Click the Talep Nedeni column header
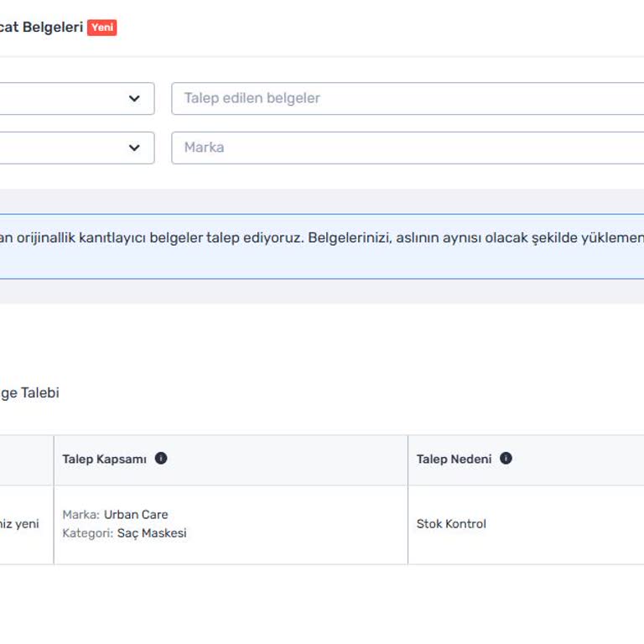The height and width of the screenshot is (644, 644). 454,459
